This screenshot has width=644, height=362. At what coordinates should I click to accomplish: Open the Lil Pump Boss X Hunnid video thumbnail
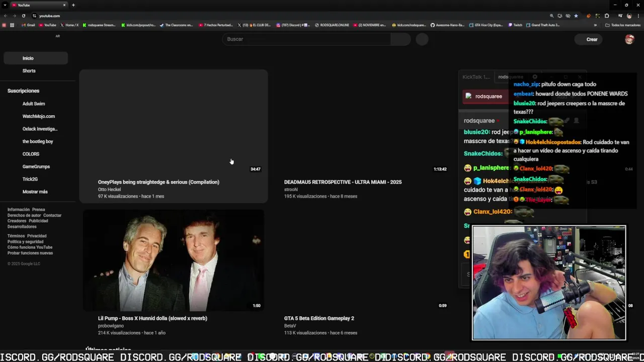[x=173, y=260]
